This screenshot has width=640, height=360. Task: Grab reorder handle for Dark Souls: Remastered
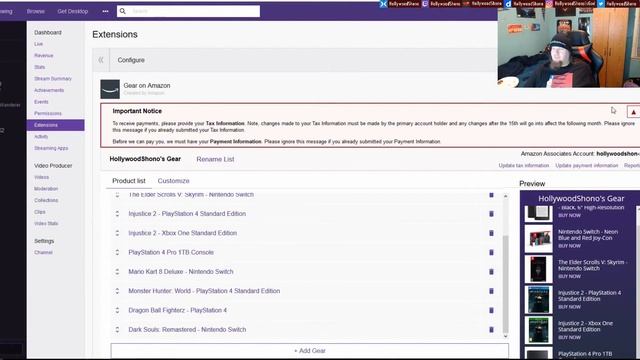tap(117, 329)
